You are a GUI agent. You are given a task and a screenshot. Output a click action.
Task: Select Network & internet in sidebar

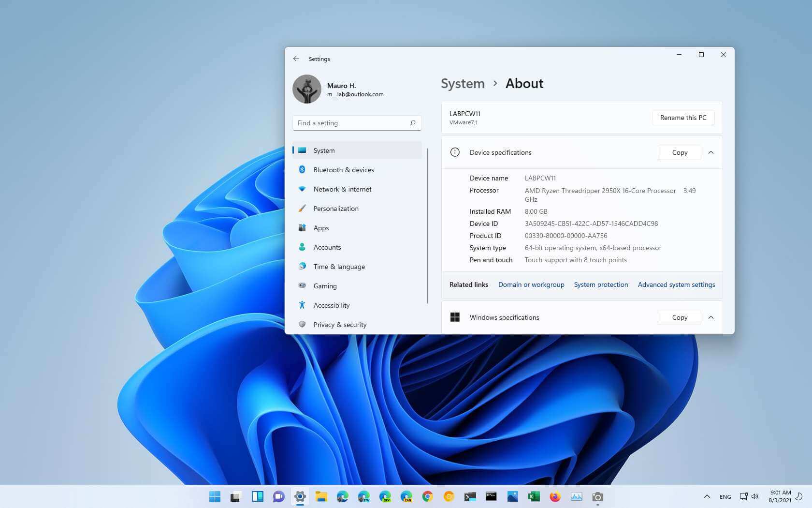[342, 189]
